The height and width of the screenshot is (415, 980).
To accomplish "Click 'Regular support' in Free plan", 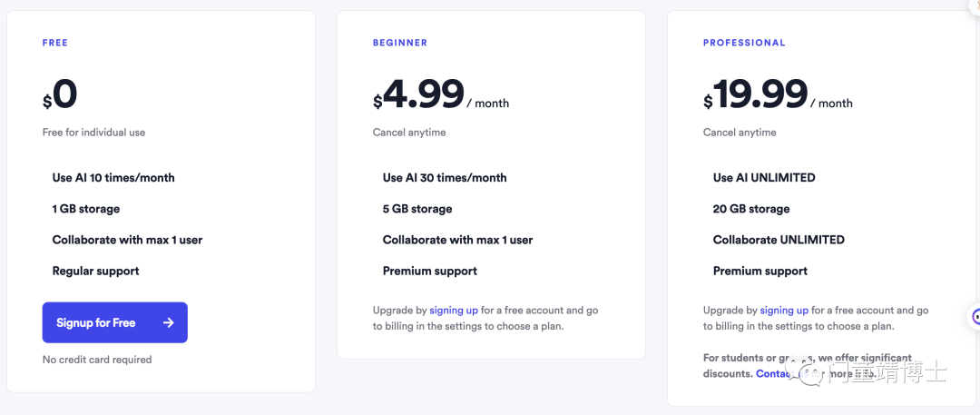I will click(x=95, y=271).
